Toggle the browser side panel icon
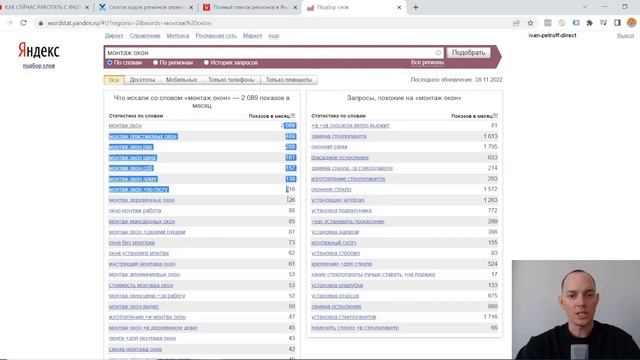This screenshot has width=640, height=360. (x=617, y=23)
